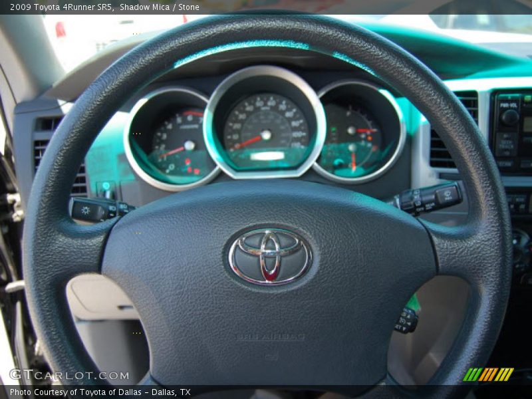The height and width of the screenshot is (399, 532).
Task: Select the headlight control stalk
Action: (x=90, y=211)
